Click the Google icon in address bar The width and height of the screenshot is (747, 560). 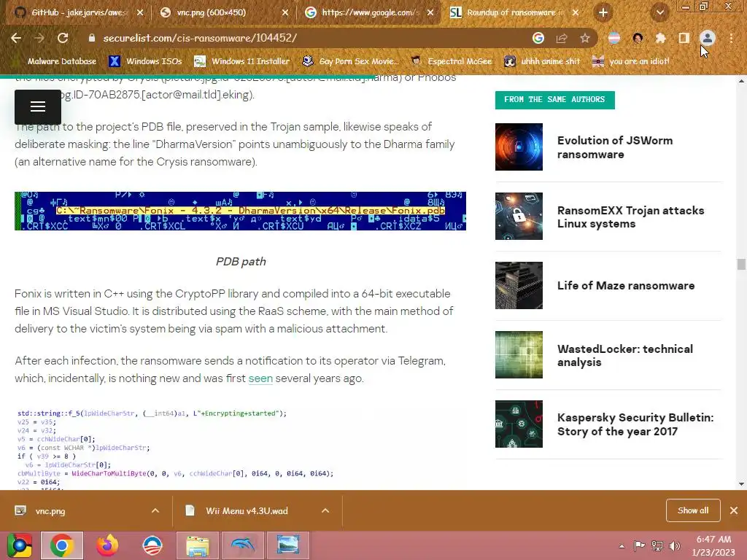(538, 38)
